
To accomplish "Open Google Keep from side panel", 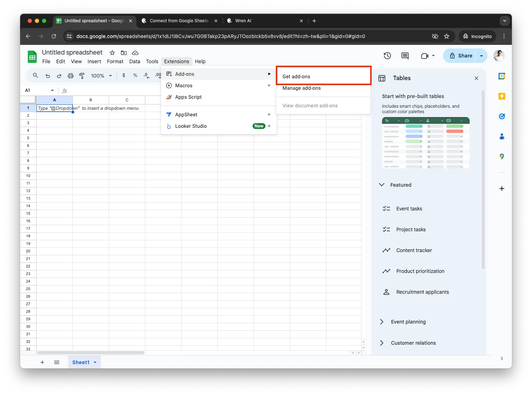I will pos(502,96).
